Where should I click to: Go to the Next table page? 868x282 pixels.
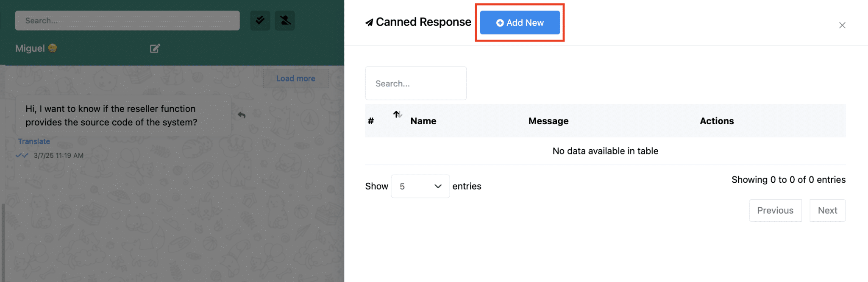pyautogui.click(x=827, y=210)
